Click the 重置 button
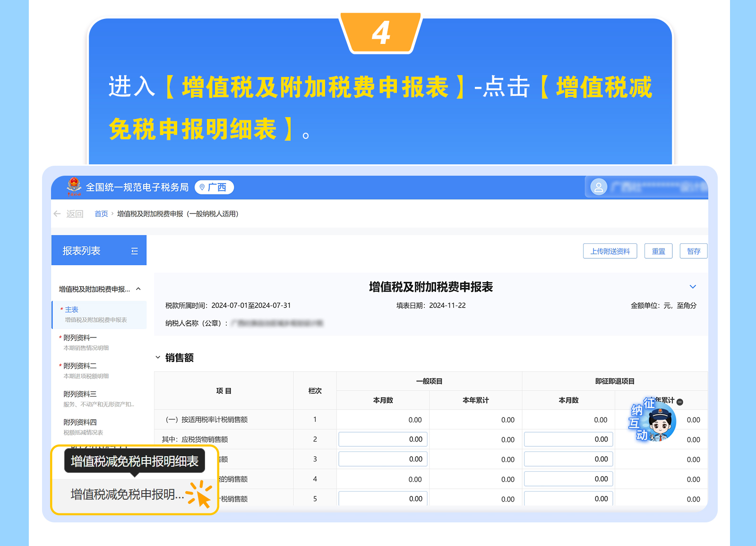Screen dimensions: 756x546 659,251
